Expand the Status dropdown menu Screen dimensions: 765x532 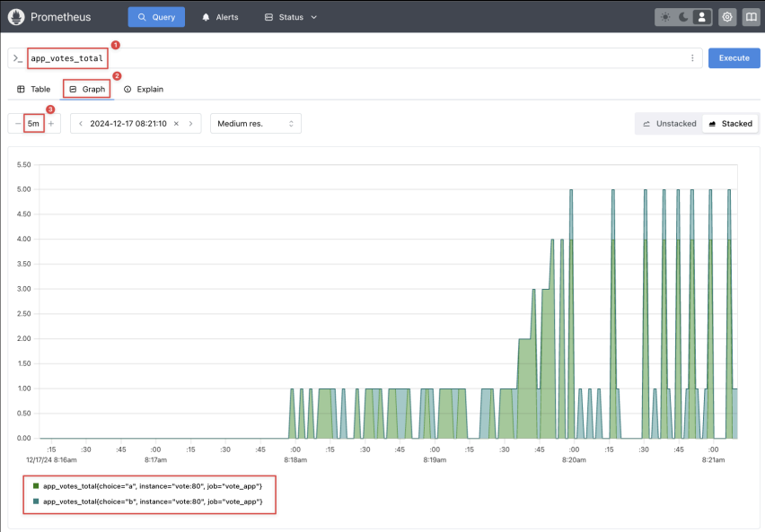click(291, 17)
